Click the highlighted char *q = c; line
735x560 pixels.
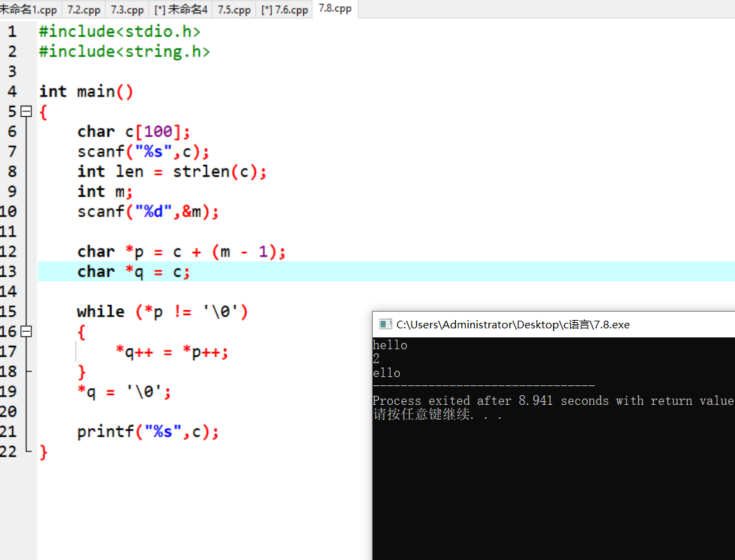tap(134, 272)
